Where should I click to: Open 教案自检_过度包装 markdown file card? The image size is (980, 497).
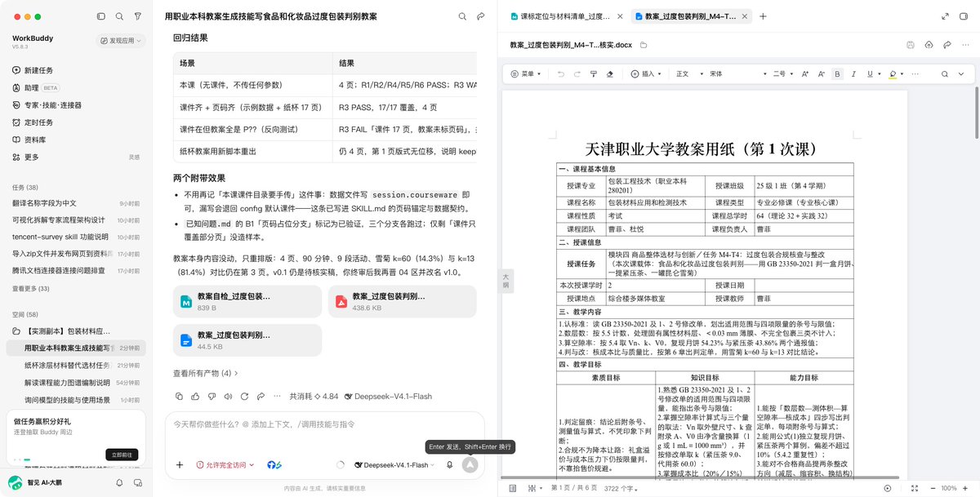pyautogui.click(x=247, y=302)
